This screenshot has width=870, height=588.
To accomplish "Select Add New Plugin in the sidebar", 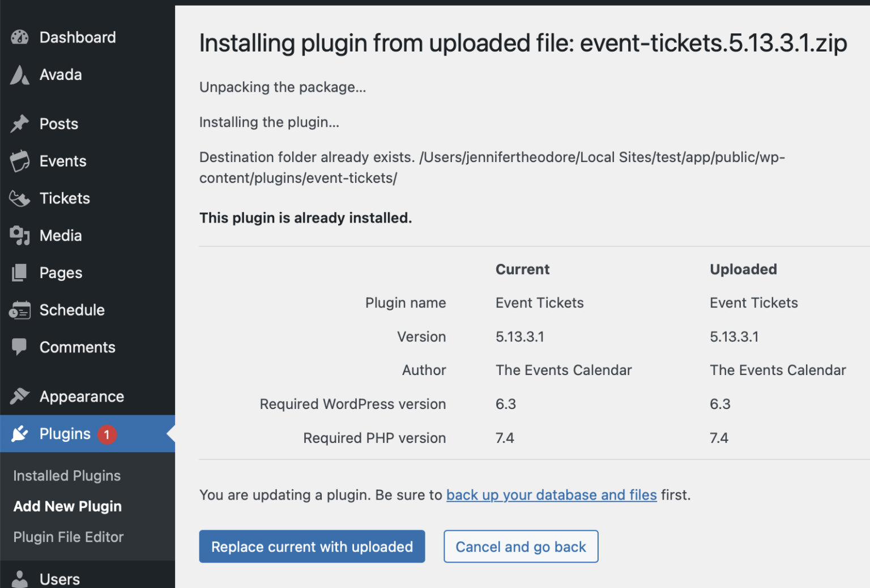I will (67, 506).
